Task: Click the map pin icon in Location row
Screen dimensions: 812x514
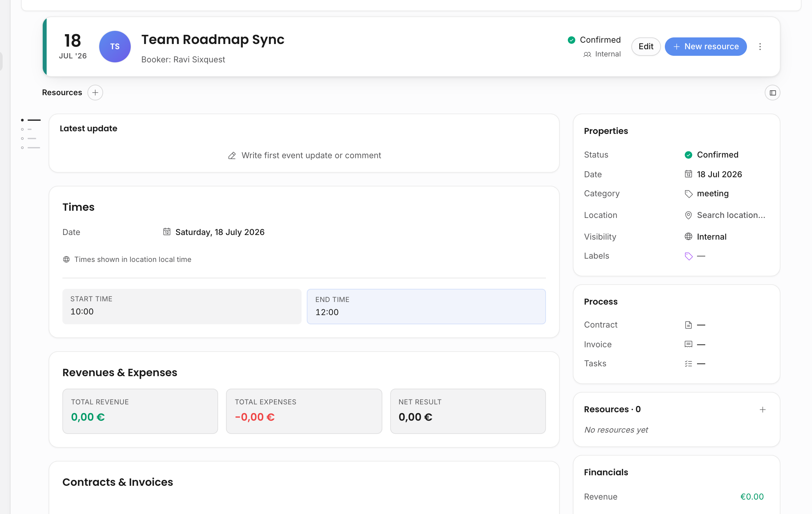Action: tap(688, 215)
